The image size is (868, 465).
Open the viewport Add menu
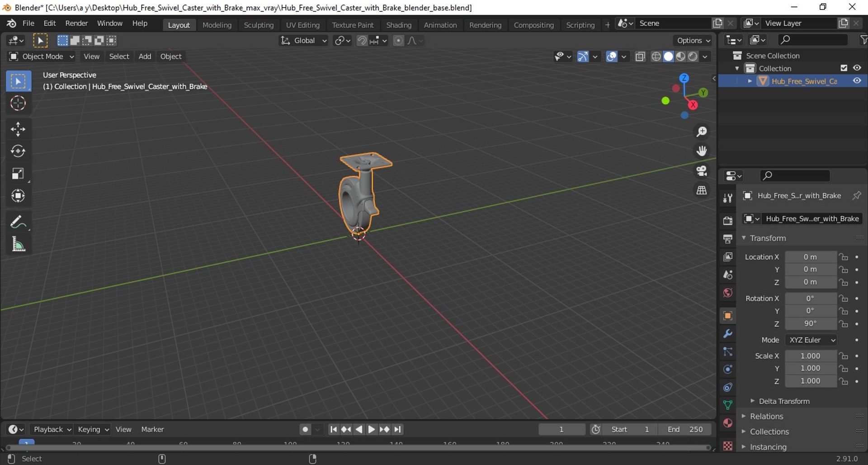(145, 57)
